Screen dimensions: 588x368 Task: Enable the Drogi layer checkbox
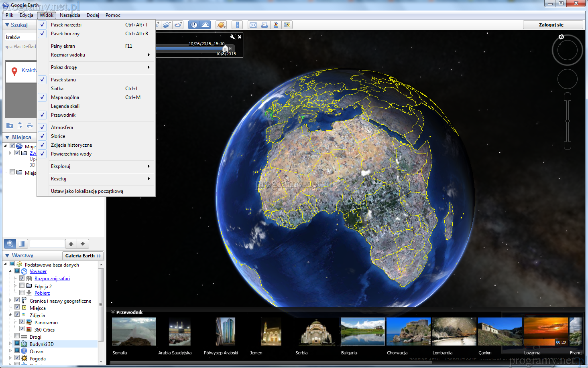[17, 336]
